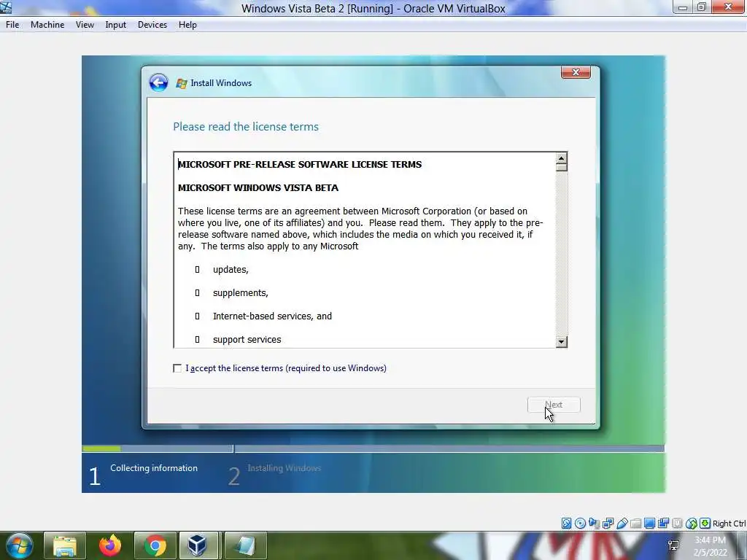This screenshot has height=560, width=747.
Task: Click the Next button
Action: [x=554, y=405]
